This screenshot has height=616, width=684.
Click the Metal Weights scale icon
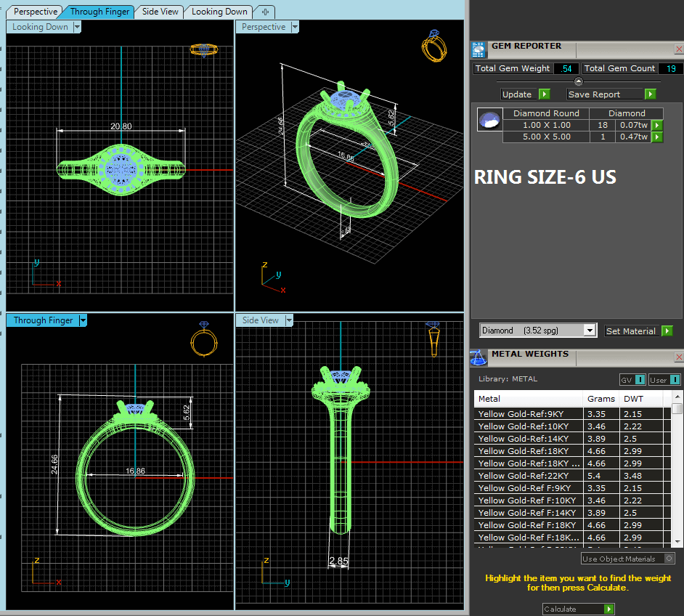[479, 357]
